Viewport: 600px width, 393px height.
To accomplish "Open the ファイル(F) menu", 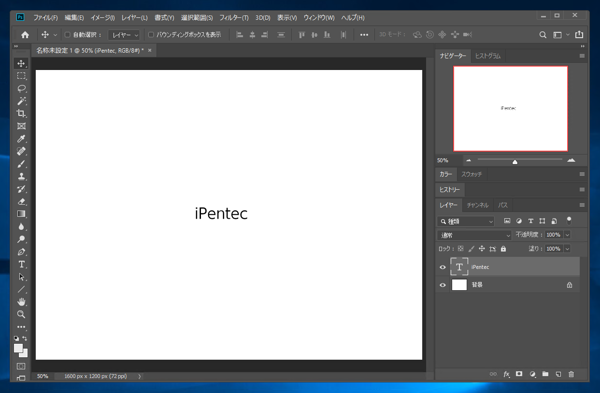I will pos(46,18).
